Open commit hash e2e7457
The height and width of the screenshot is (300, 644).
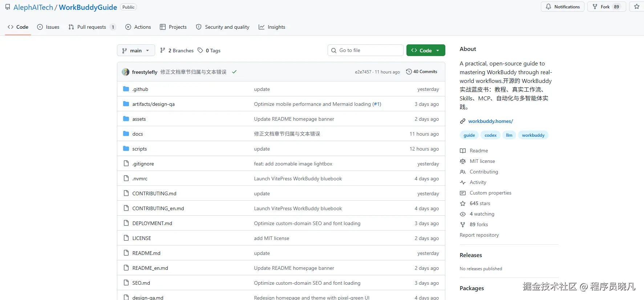pos(363,72)
